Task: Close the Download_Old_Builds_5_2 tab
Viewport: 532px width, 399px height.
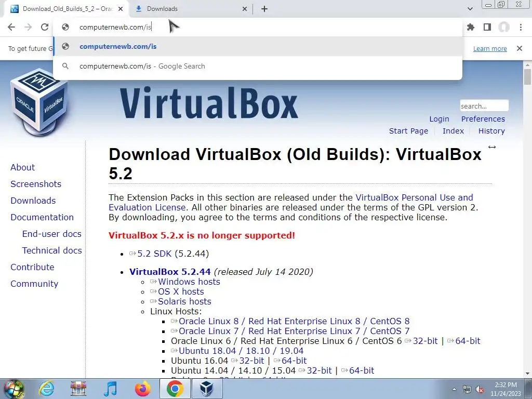Action: tap(121, 9)
